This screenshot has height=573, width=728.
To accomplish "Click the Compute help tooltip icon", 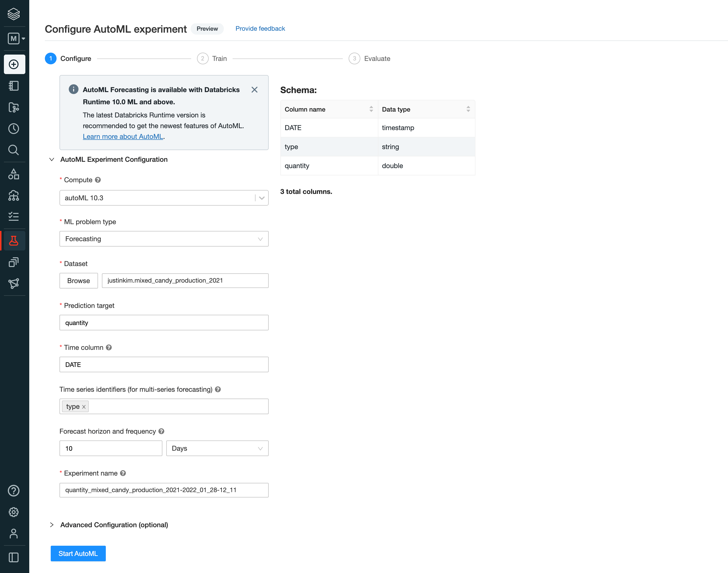I will click(x=98, y=180).
